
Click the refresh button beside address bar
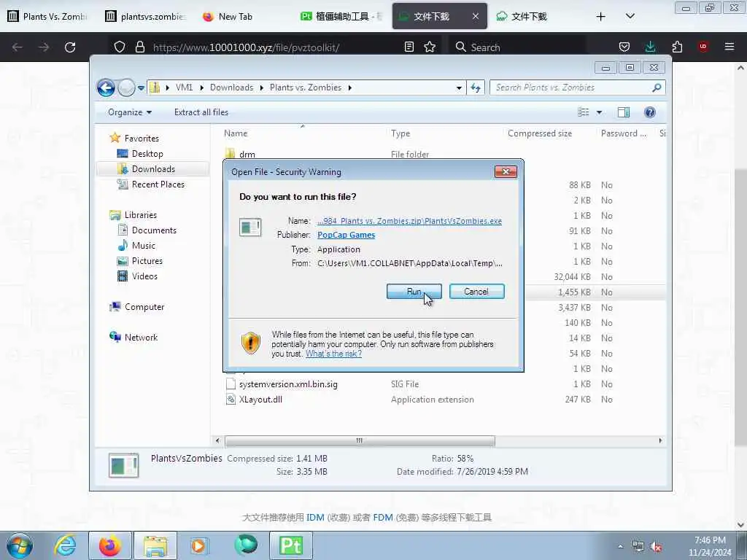point(476,87)
